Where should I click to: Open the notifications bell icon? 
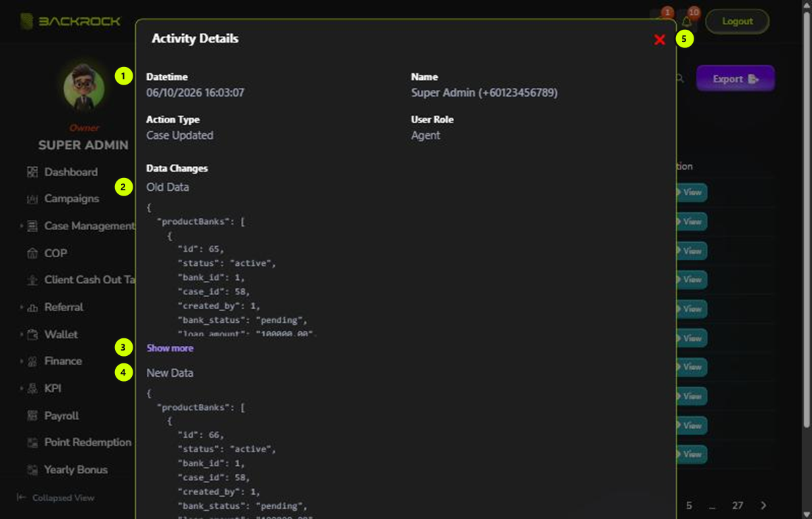click(x=687, y=22)
